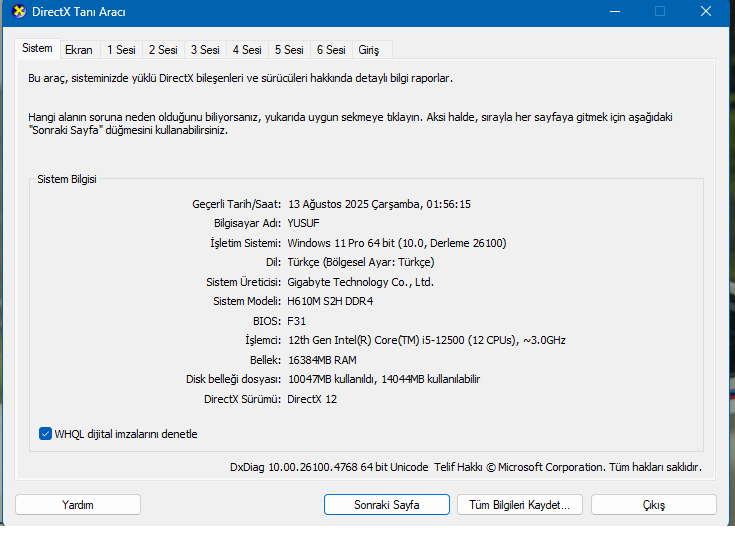The width and height of the screenshot is (735, 550).
Task: Click Tüm Bilgileri Kaydet button
Action: (520, 505)
